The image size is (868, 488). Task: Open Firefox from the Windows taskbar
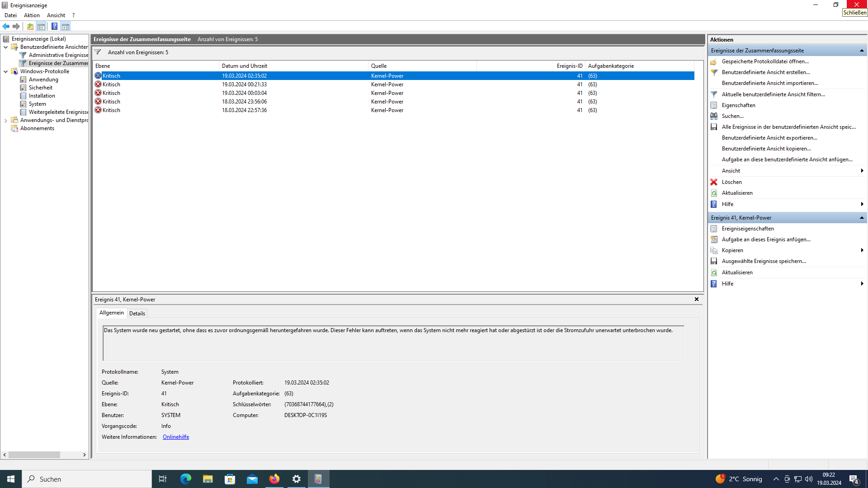coord(274,479)
